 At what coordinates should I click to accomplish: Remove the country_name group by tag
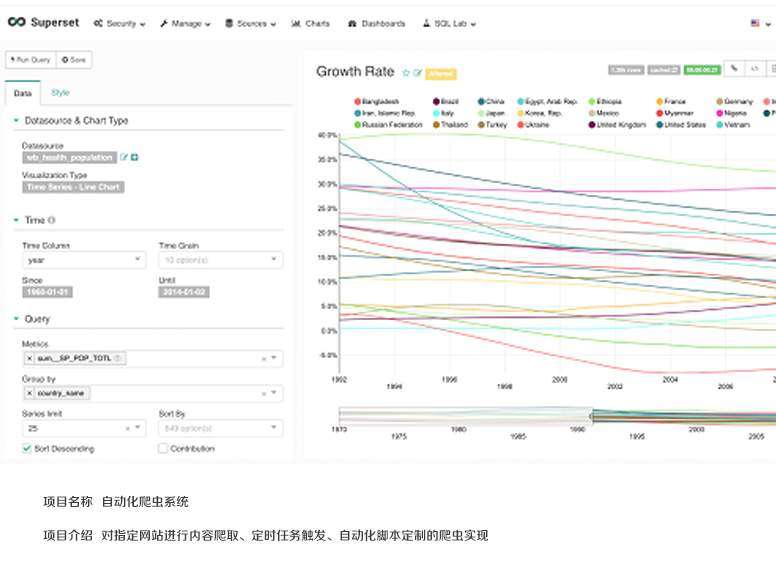pos(29,393)
